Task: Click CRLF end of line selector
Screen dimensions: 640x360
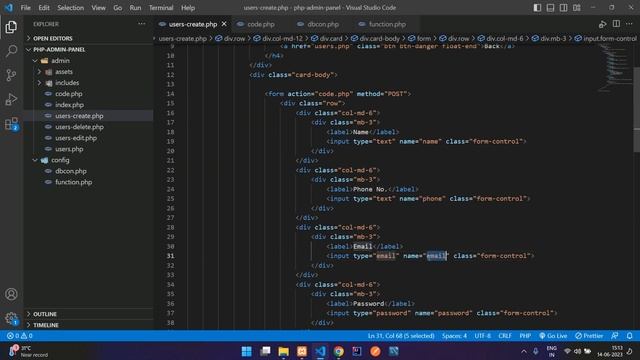Action: (505, 336)
